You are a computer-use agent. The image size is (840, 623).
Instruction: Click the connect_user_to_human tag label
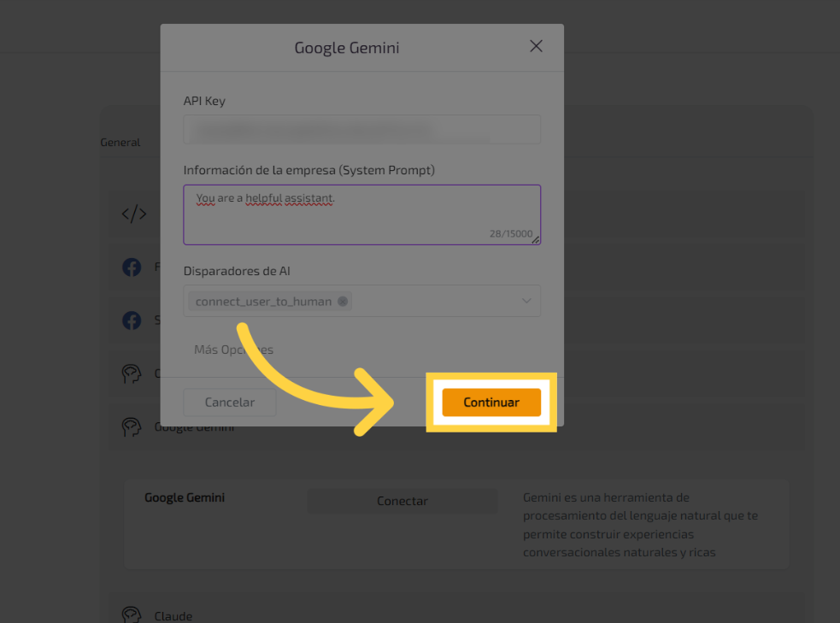tap(263, 301)
